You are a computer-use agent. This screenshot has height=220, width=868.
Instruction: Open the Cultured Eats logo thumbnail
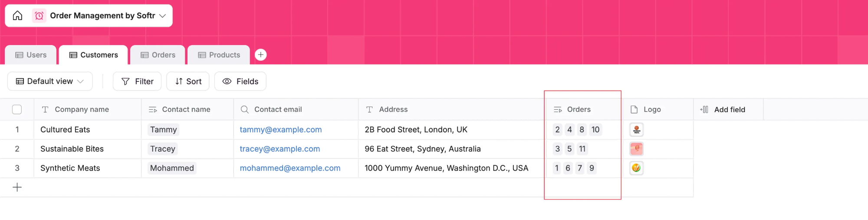click(x=637, y=129)
